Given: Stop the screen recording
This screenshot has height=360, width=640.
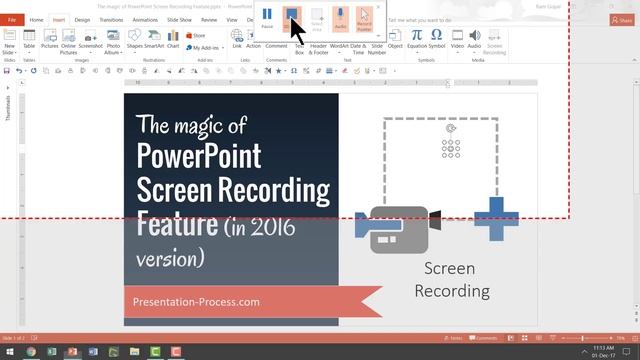Looking at the screenshot, I should coord(291,18).
